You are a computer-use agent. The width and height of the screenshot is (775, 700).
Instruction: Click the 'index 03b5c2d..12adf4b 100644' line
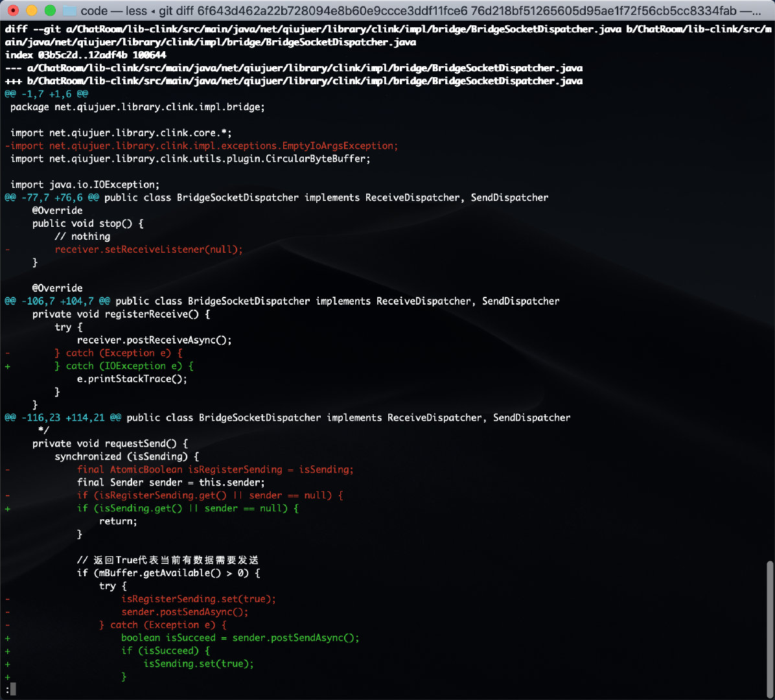tap(86, 55)
